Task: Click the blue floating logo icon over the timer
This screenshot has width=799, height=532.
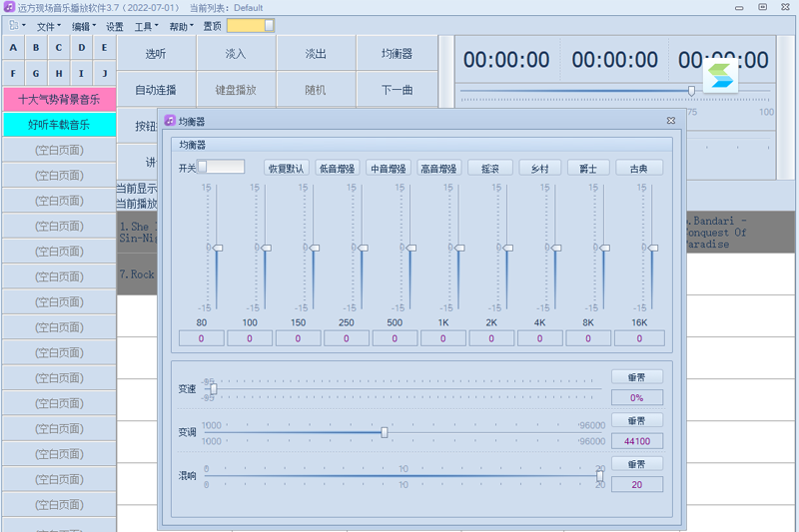Action: click(x=719, y=75)
